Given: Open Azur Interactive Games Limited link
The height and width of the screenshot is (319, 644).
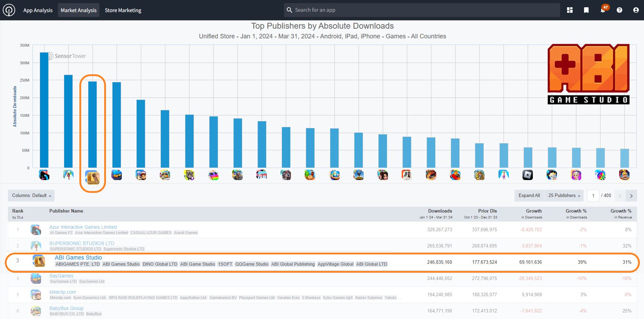Looking at the screenshot, I should (83, 227).
